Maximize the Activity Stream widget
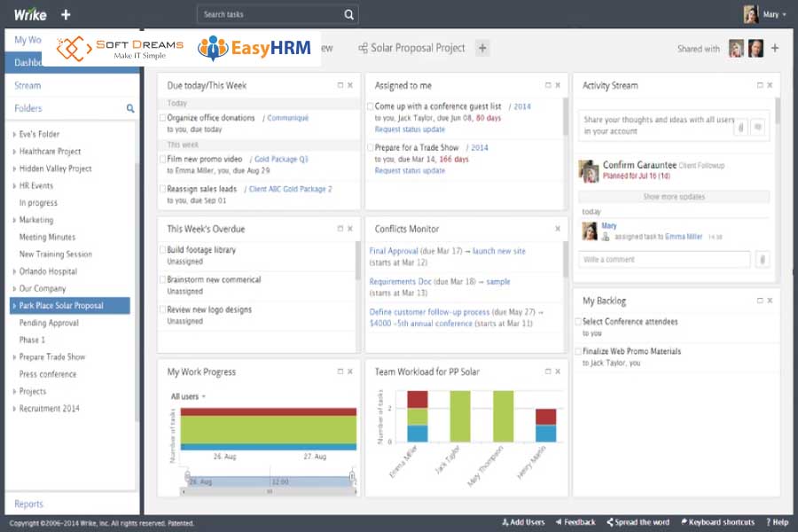The image size is (798, 532). [x=760, y=85]
